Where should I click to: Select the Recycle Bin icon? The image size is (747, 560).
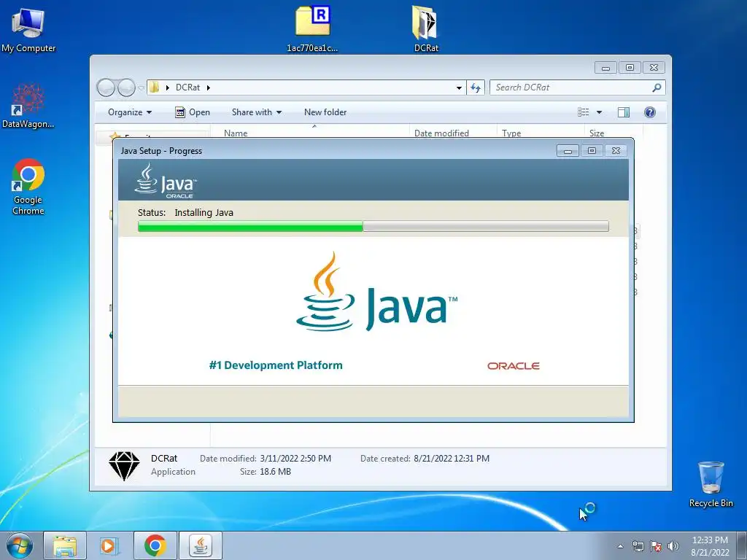[x=711, y=484]
